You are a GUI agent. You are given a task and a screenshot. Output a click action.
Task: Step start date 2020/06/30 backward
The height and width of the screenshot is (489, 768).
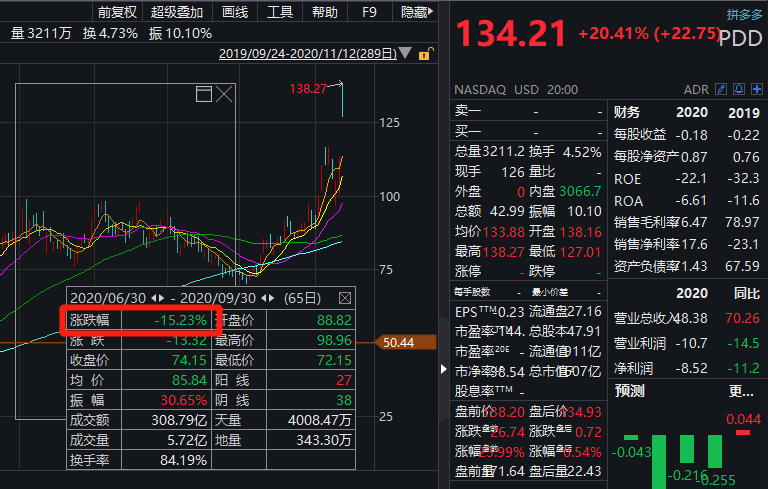pos(154,298)
